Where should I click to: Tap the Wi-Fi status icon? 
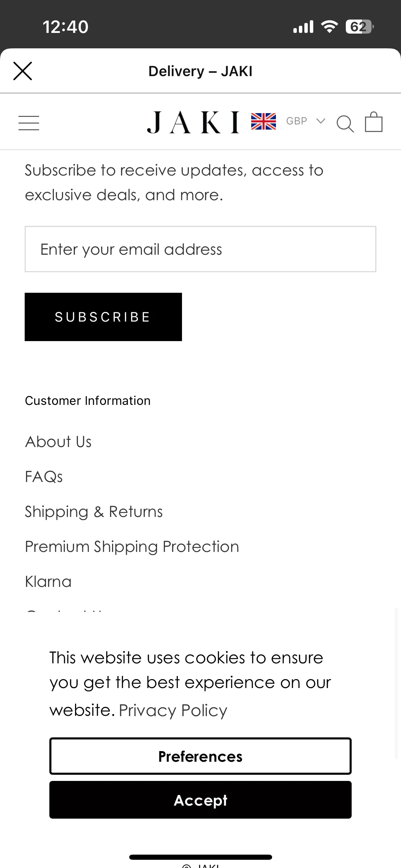pyautogui.click(x=329, y=27)
